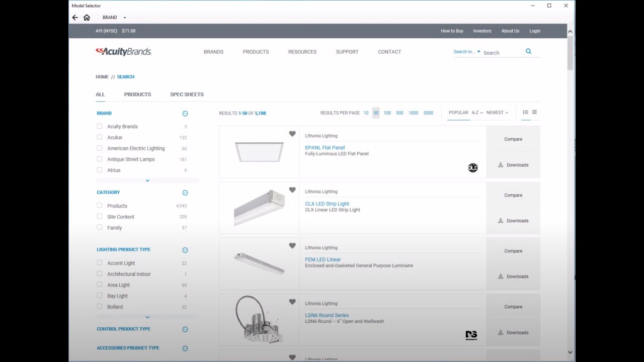Open the FEM LED Linear link
The width and height of the screenshot is (644, 362).
[x=323, y=259]
